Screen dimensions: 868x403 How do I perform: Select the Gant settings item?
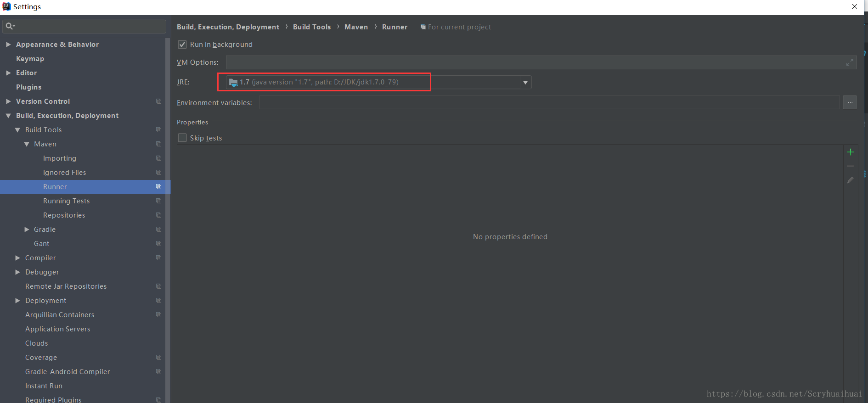point(42,244)
